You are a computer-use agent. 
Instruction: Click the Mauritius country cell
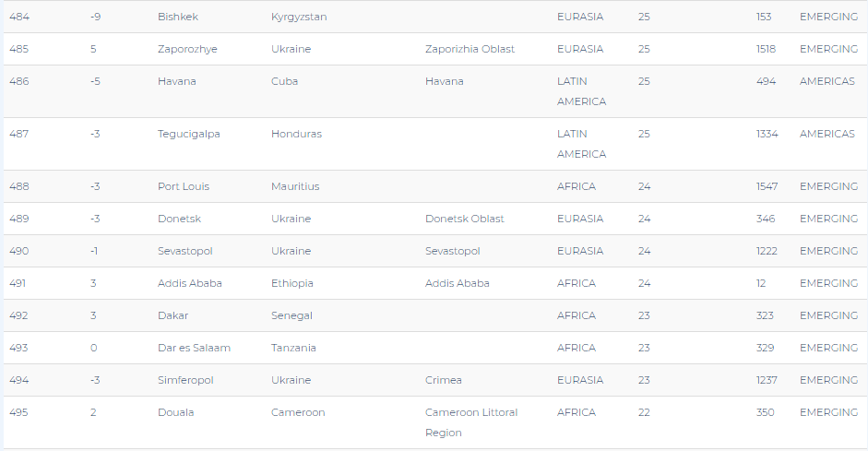(295, 186)
